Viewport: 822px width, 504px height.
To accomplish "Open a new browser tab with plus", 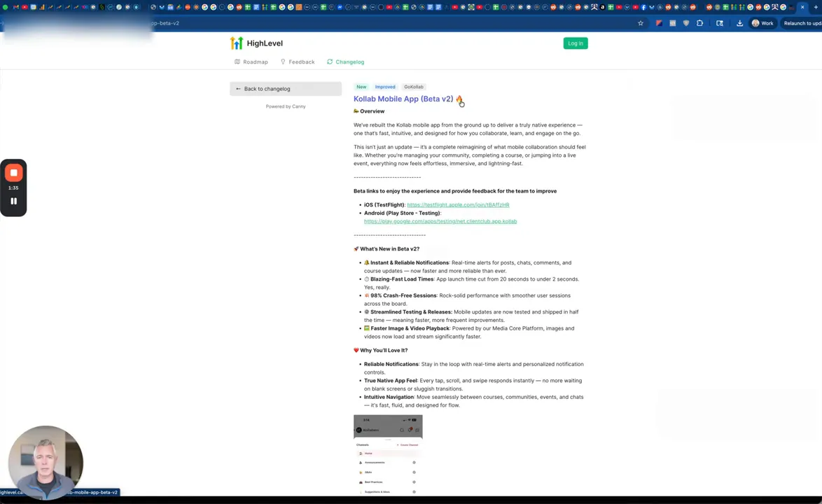I will tap(815, 7).
